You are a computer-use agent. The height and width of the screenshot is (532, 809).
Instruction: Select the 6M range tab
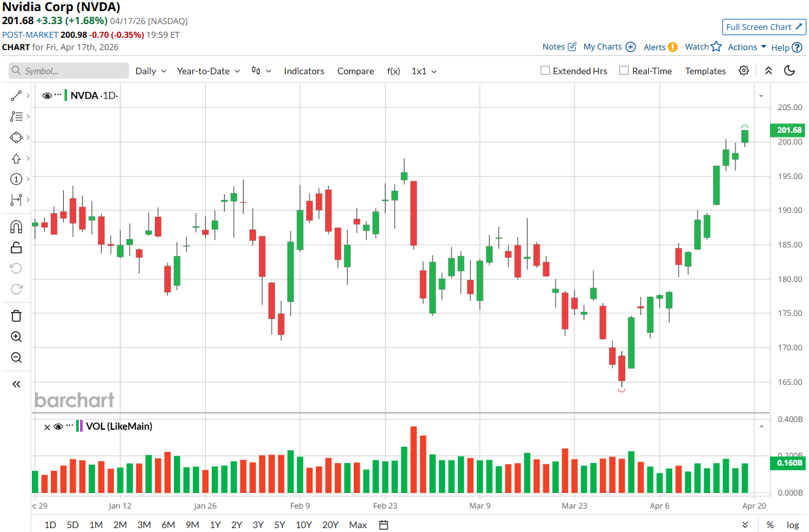[168, 525]
